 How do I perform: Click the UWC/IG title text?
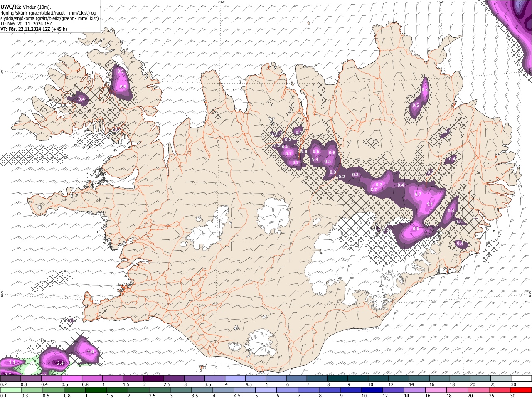coord(10,7)
